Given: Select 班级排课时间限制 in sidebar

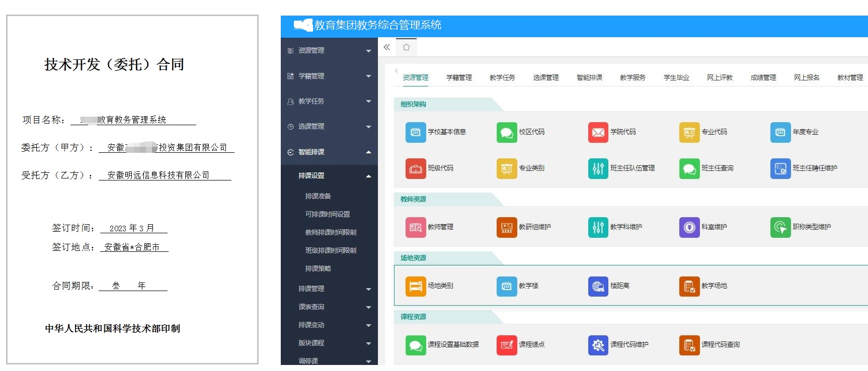Looking at the screenshot, I should click(331, 250).
